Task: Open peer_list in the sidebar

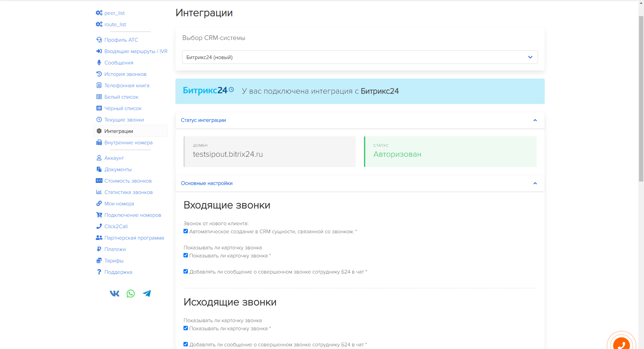Action: (x=114, y=13)
